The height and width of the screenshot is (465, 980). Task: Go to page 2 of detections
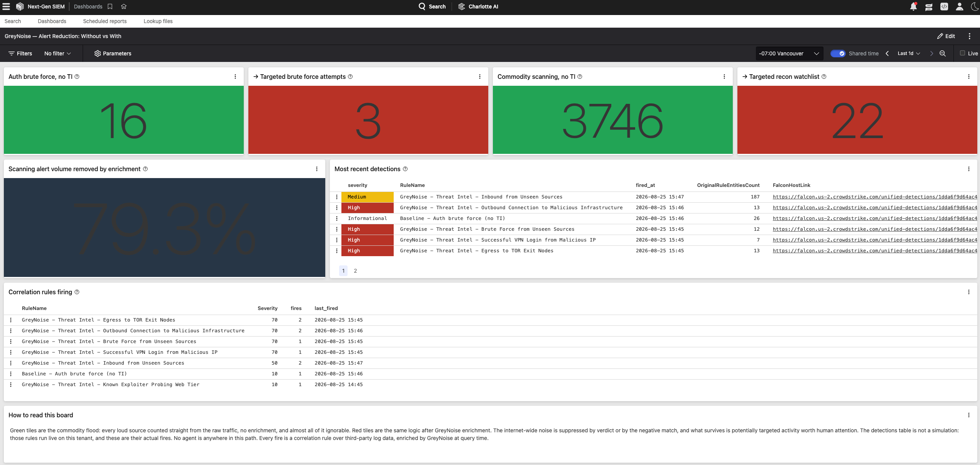tap(355, 271)
